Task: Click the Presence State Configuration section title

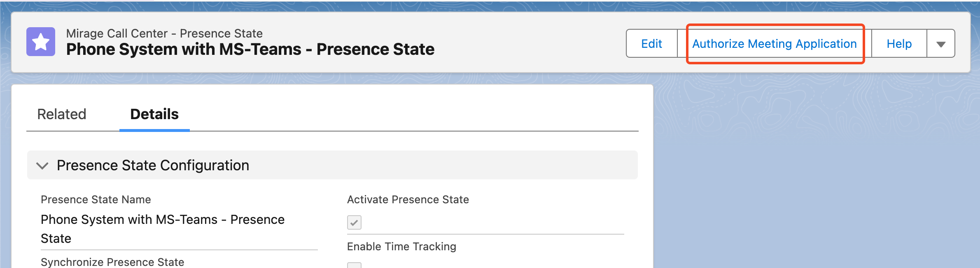Action: coord(153,165)
